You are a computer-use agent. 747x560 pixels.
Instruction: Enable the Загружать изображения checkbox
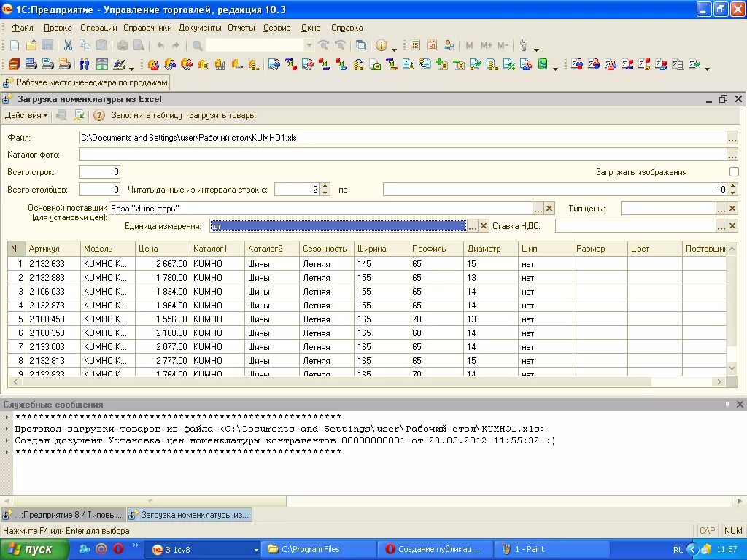(734, 171)
